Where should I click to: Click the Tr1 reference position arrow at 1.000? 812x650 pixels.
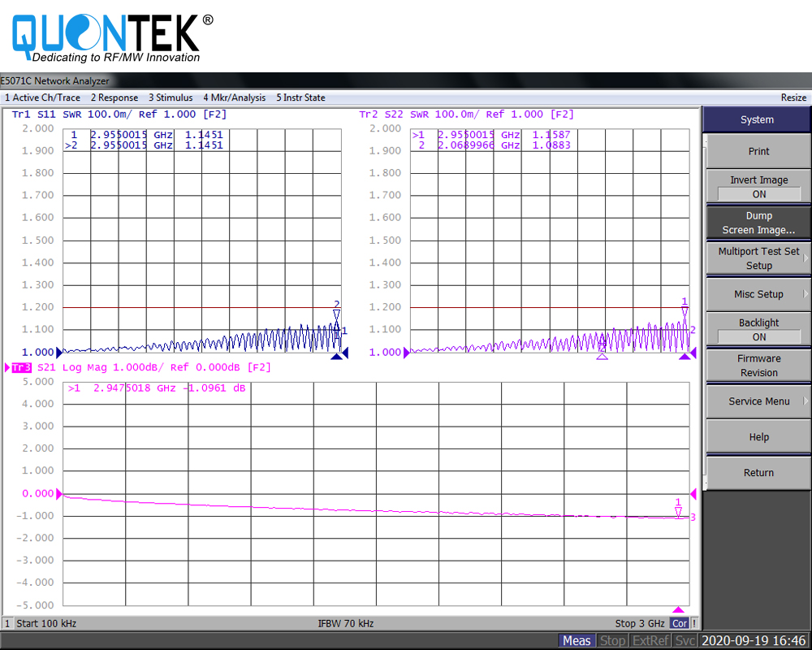point(59,353)
